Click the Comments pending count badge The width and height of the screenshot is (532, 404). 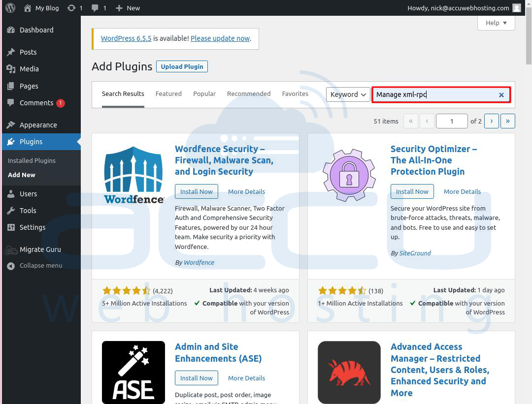click(61, 103)
